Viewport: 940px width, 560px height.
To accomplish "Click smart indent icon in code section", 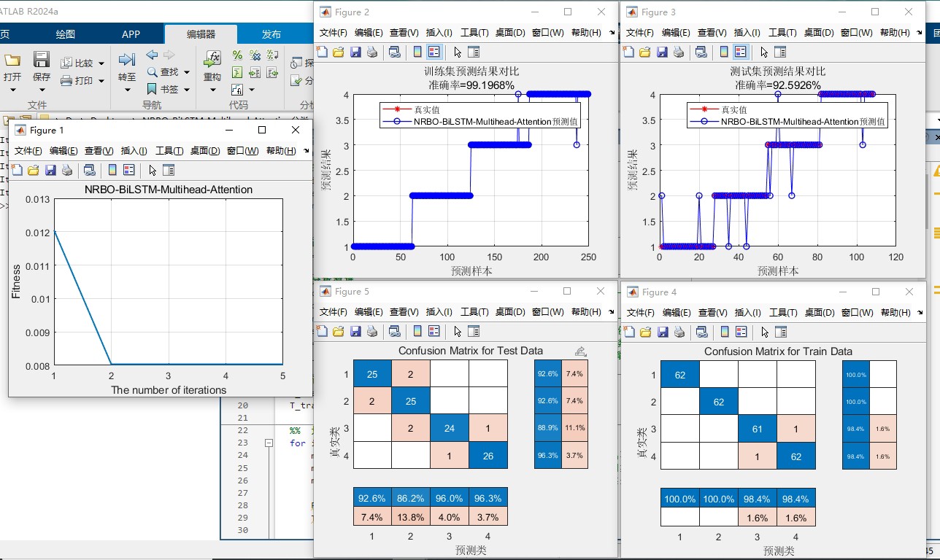I will 237,72.
